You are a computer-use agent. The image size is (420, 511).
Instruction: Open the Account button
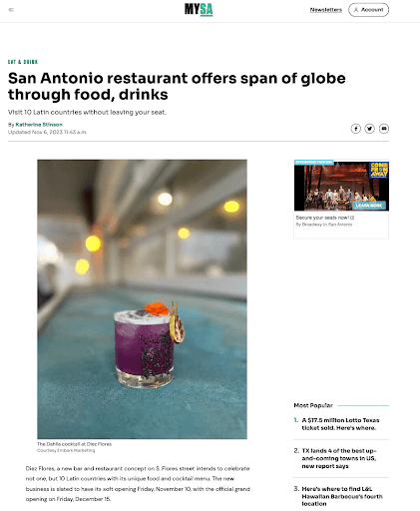point(368,10)
